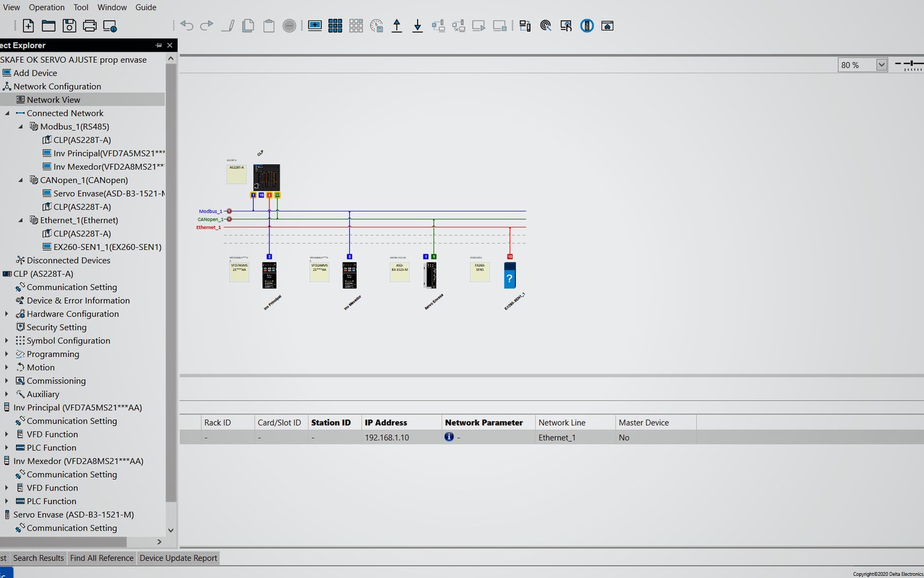The width and height of the screenshot is (924, 578).
Task: Open the Operation menu
Action: coord(47,7)
